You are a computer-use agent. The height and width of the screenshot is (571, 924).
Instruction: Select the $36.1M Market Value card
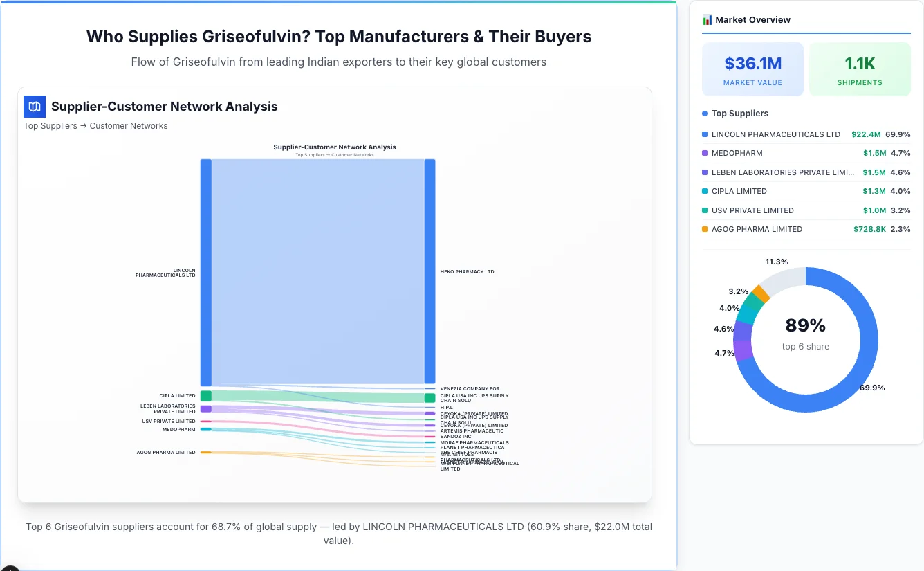coord(752,69)
